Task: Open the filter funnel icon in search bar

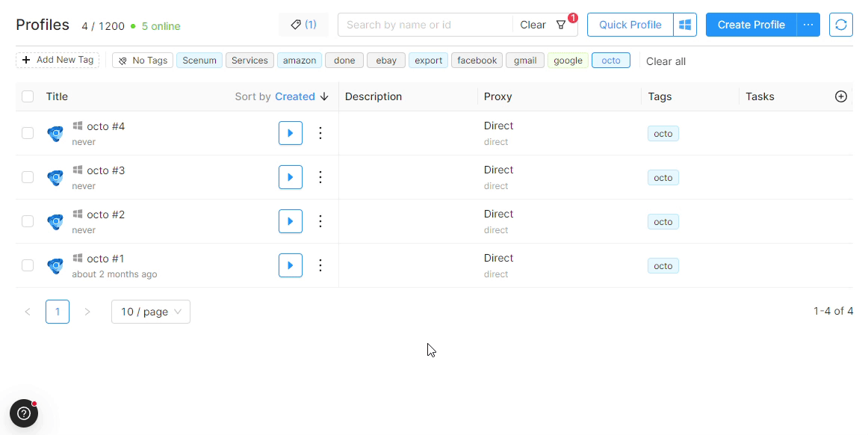Action: [x=562, y=25]
